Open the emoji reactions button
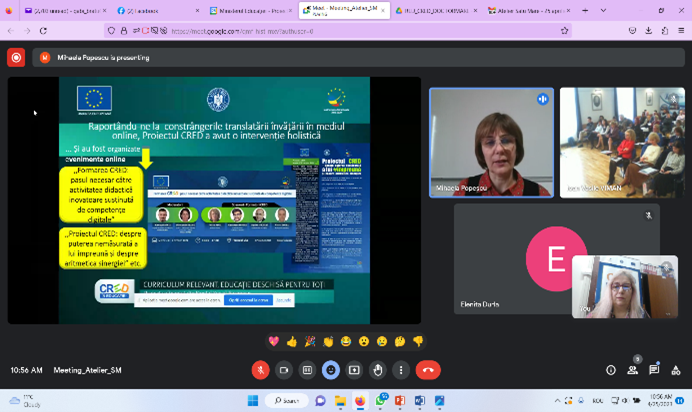692x412 pixels. pos(331,370)
